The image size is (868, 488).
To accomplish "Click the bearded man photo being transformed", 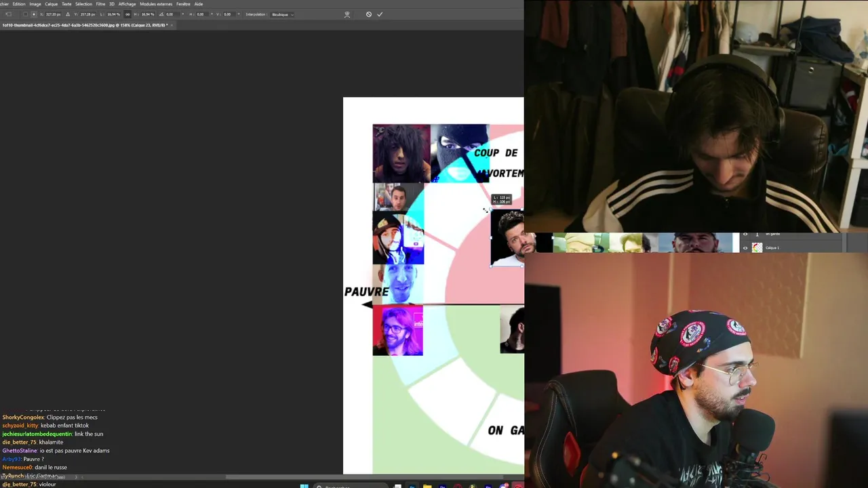I will [507, 238].
